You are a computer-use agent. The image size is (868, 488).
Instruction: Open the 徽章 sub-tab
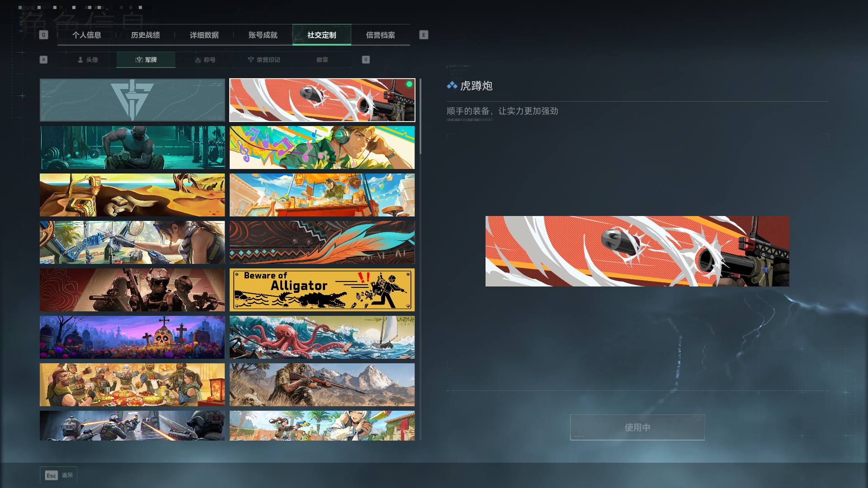(322, 60)
